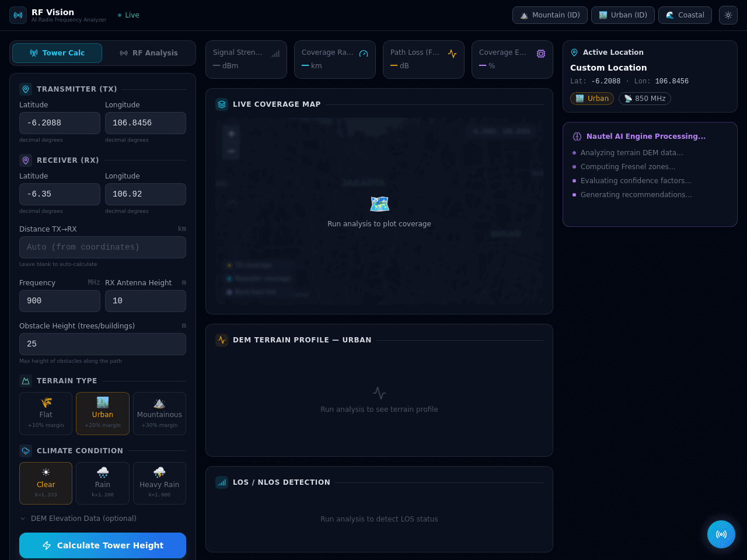
Task: Edit the Receiver latitude field
Action: [60, 194]
